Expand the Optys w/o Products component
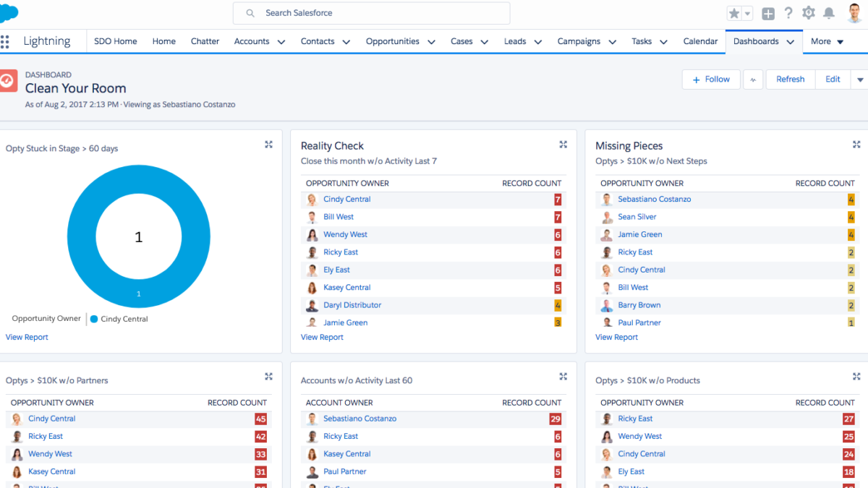This screenshot has height=488, width=868. (x=857, y=376)
